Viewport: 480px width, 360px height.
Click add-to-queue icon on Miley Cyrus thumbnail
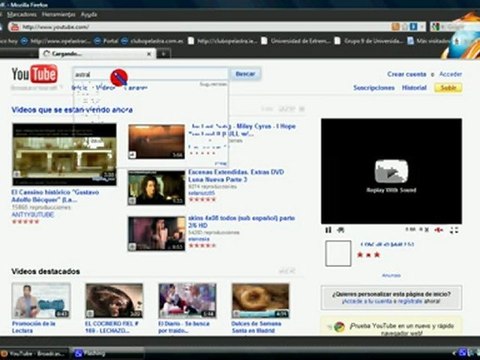click(132, 155)
